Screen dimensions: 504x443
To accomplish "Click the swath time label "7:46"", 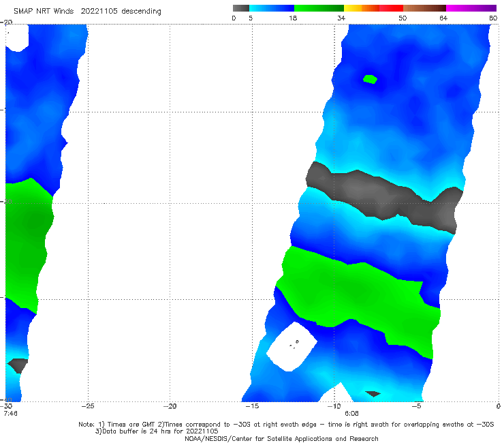I will (11, 414).
